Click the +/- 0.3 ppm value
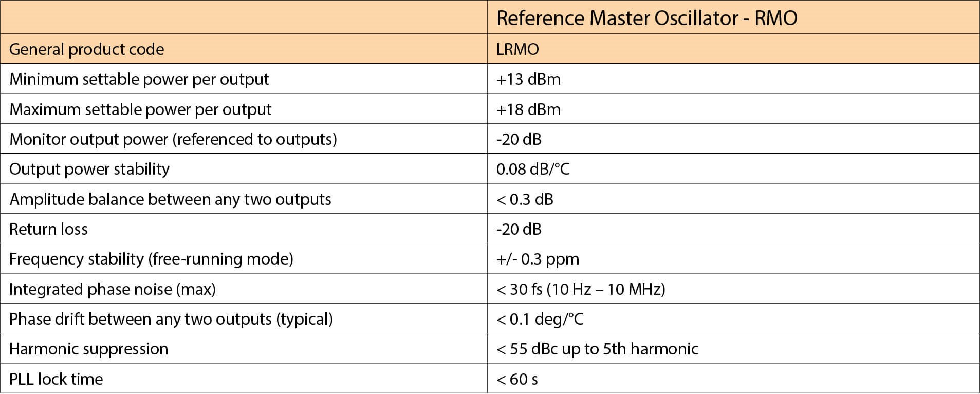 pyautogui.click(x=538, y=259)
